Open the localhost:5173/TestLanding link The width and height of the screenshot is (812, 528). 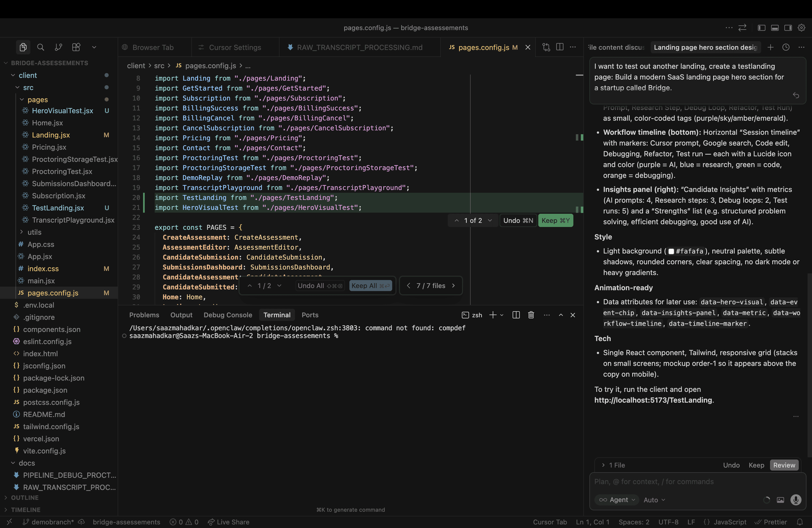click(654, 400)
